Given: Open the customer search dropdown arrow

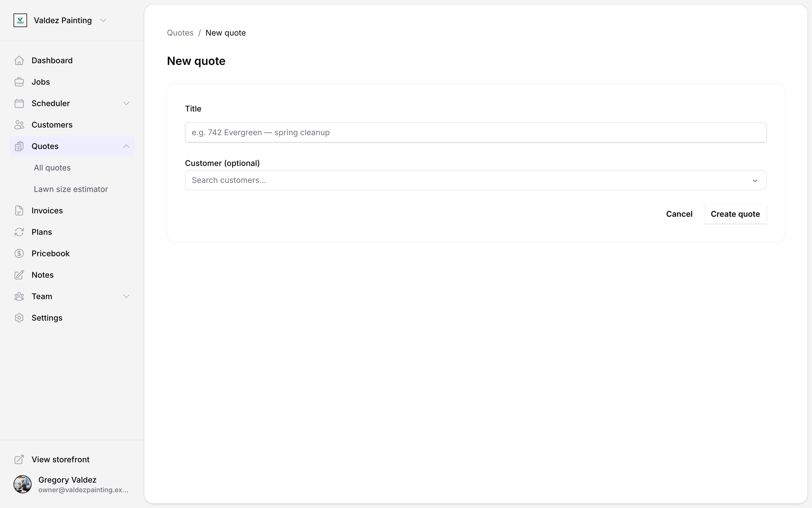Looking at the screenshot, I should pyautogui.click(x=755, y=181).
